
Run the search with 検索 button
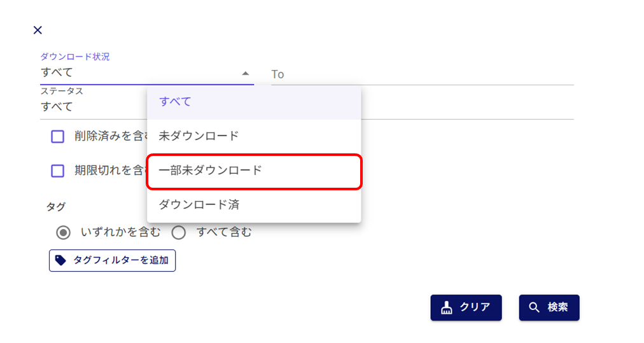click(x=549, y=307)
